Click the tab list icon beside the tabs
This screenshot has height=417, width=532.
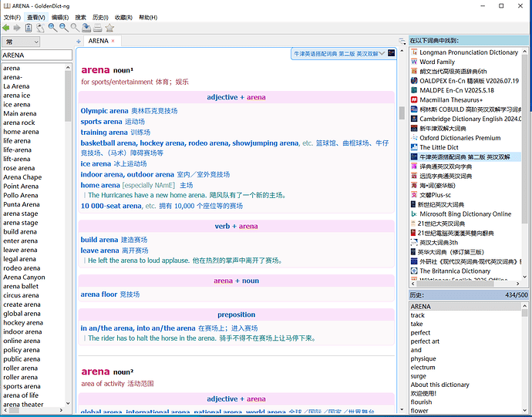coord(402,42)
